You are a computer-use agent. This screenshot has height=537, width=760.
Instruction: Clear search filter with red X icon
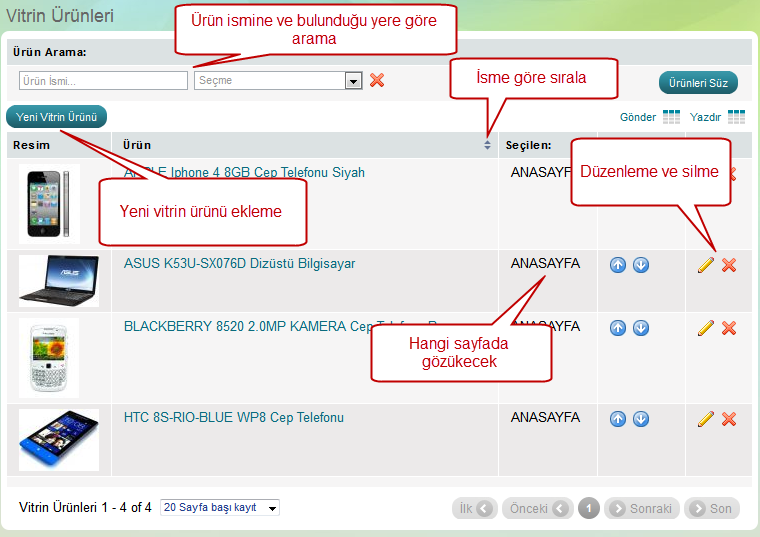tap(377, 80)
